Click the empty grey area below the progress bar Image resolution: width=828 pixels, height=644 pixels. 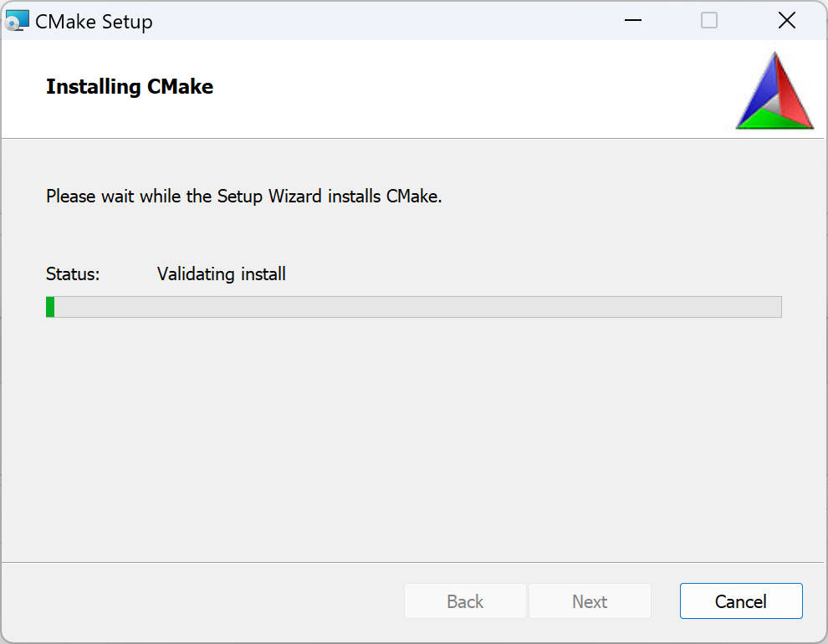click(x=414, y=435)
